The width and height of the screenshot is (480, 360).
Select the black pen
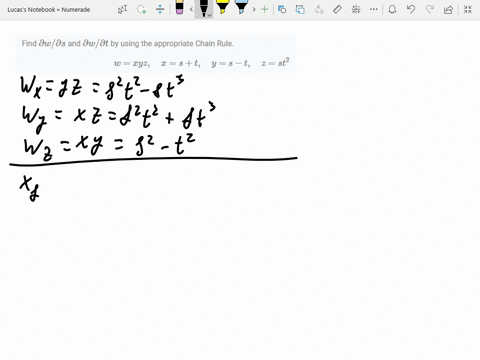pyautogui.click(x=203, y=8)
